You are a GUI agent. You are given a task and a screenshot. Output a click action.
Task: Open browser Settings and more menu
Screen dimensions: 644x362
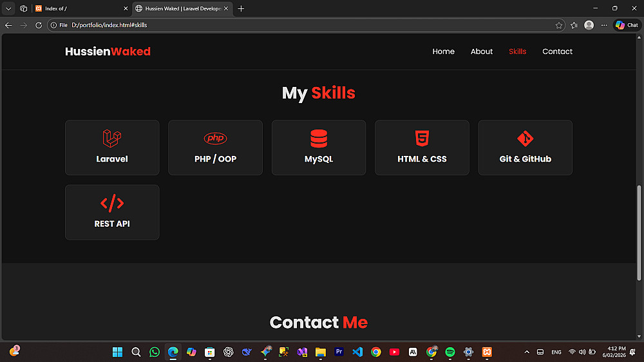click(x=604, y=25)
